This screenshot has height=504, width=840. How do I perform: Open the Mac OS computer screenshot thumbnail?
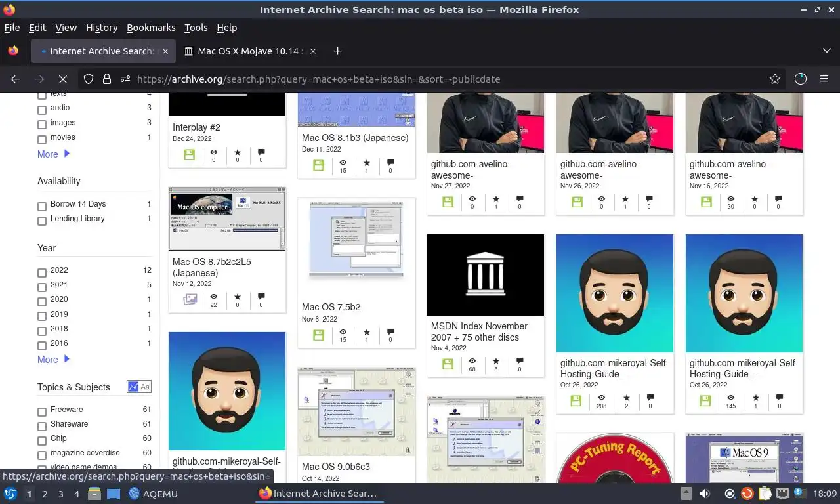point(227,219)
